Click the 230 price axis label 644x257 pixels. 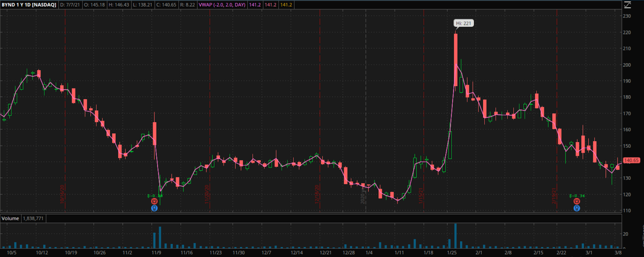click(x=627, y=16)
